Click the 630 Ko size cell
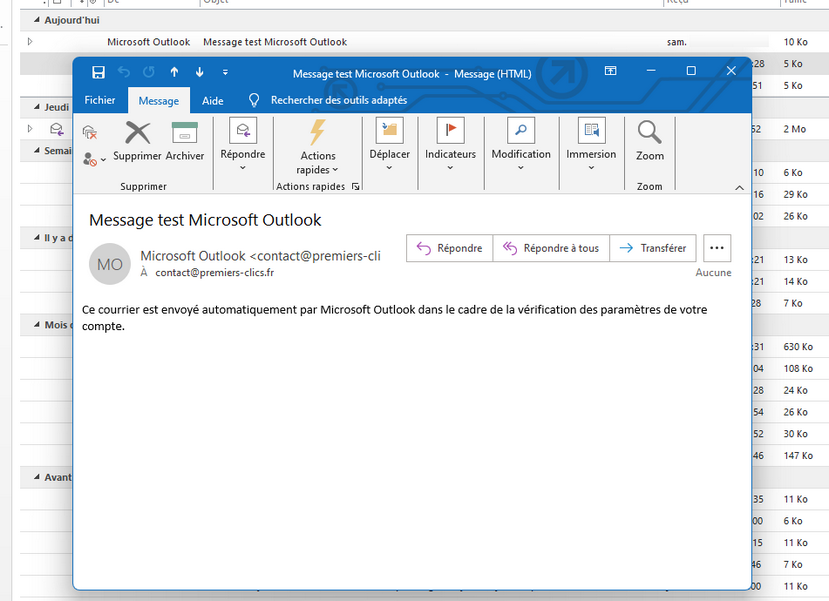The width and height of the screenshot is (829, 601). pyautogui.click(x=798, y=347)
